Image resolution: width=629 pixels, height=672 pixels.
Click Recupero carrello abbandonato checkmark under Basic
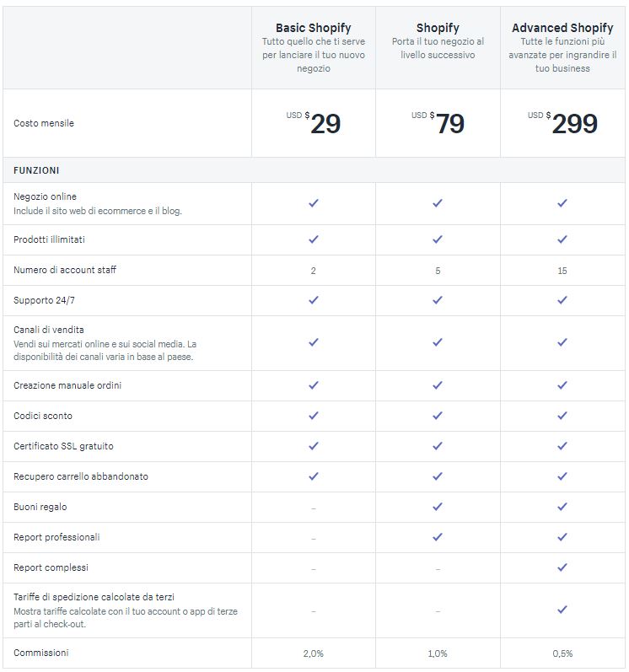point(314,476)
